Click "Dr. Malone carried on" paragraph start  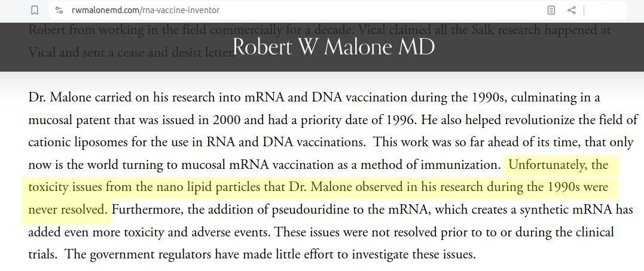pyautogui.click(x=77, y=97)
